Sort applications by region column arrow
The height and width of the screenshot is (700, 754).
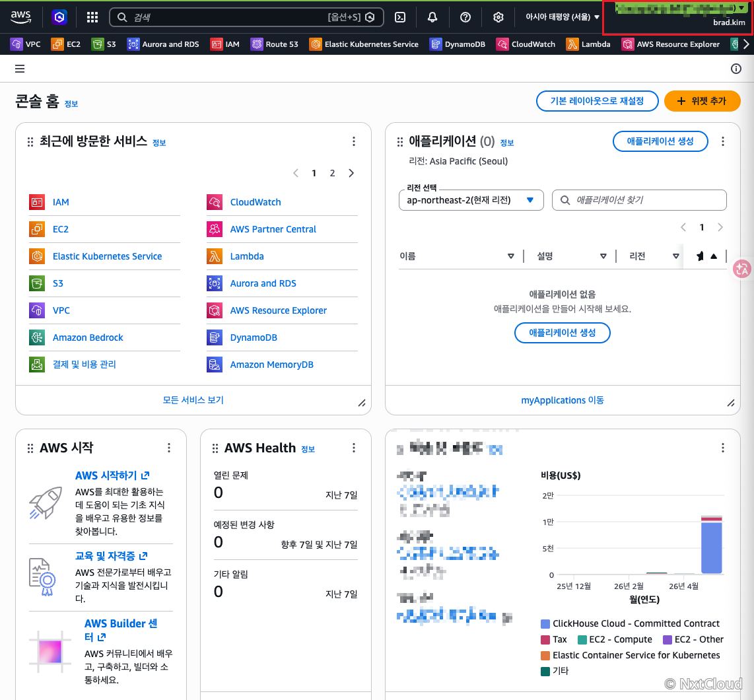pyautogui.click(x=675, y=256)
